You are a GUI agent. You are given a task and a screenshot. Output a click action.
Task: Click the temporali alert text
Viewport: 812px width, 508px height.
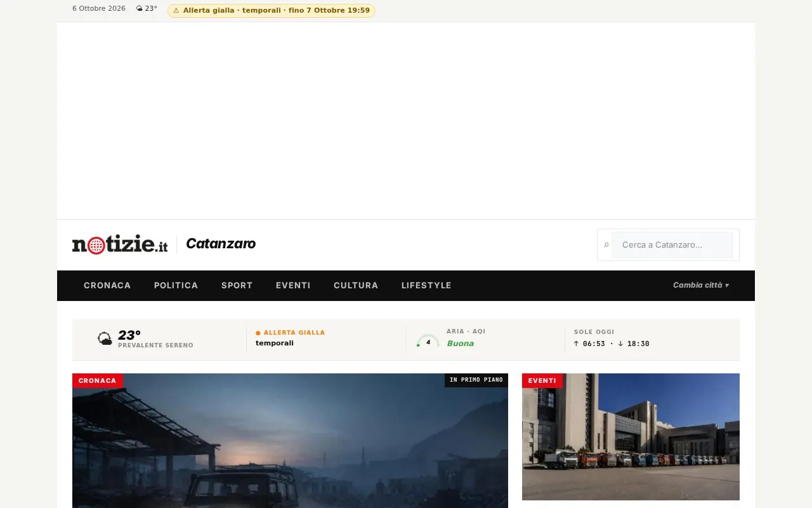click(275, 344)
